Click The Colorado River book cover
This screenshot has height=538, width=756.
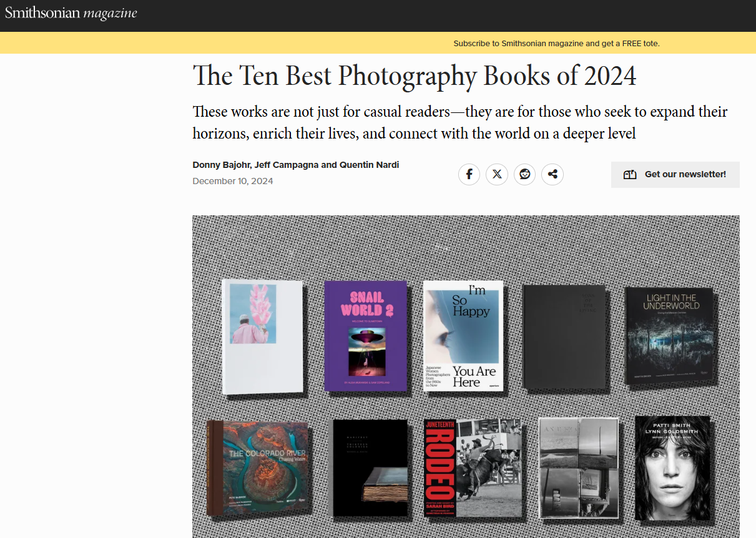click(258, 468)
